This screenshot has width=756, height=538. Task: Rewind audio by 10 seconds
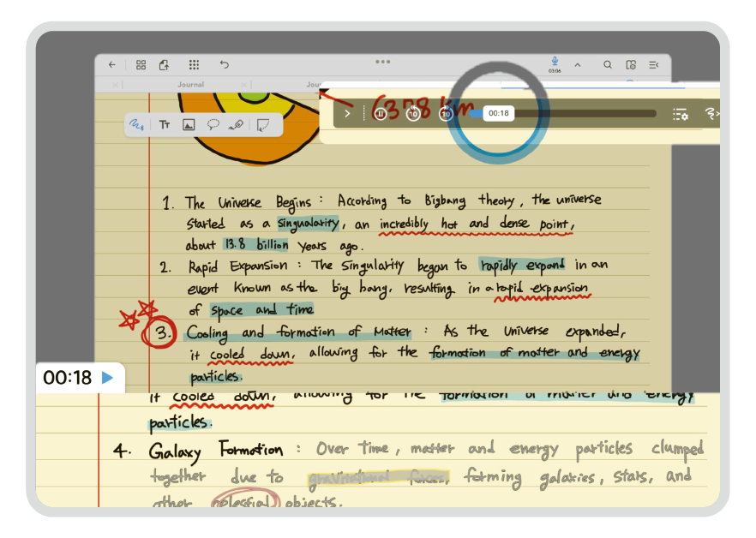tap(413, 114)
